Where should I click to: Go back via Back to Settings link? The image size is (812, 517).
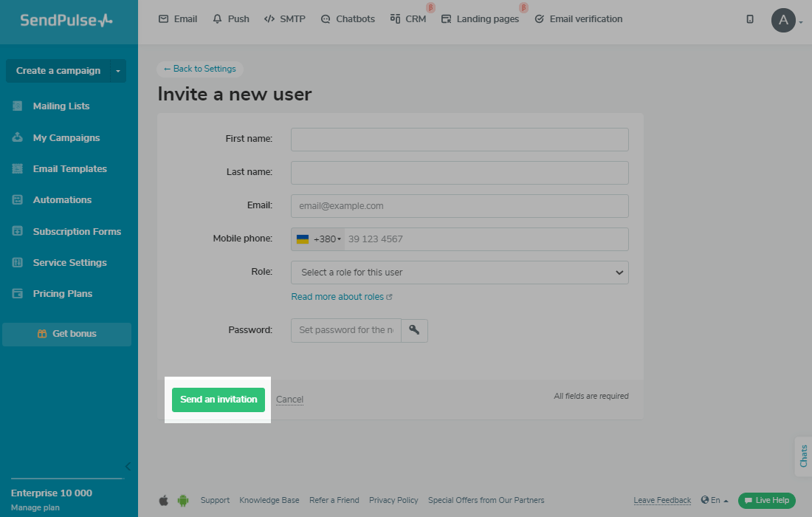point(200,69)
